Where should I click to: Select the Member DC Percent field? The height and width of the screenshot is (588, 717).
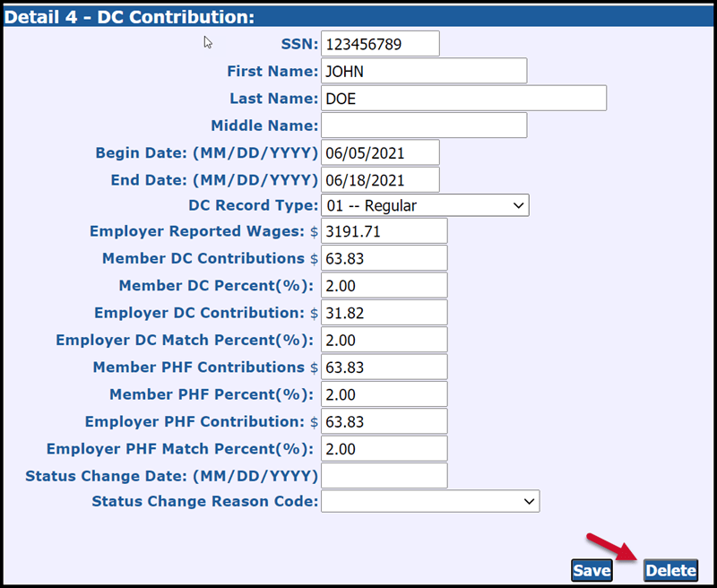tap(384, 285)
